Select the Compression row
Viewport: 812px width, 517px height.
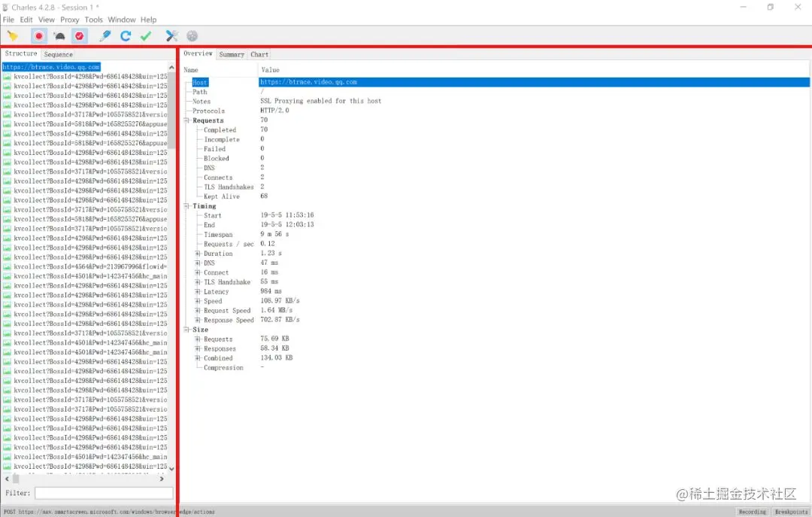coord(496,368)
